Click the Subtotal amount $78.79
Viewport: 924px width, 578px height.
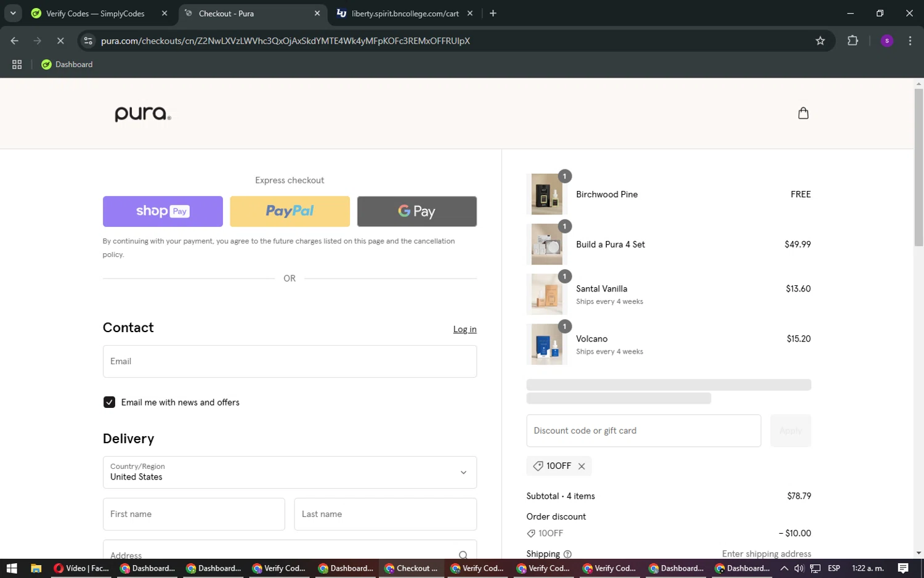(799, 496)
